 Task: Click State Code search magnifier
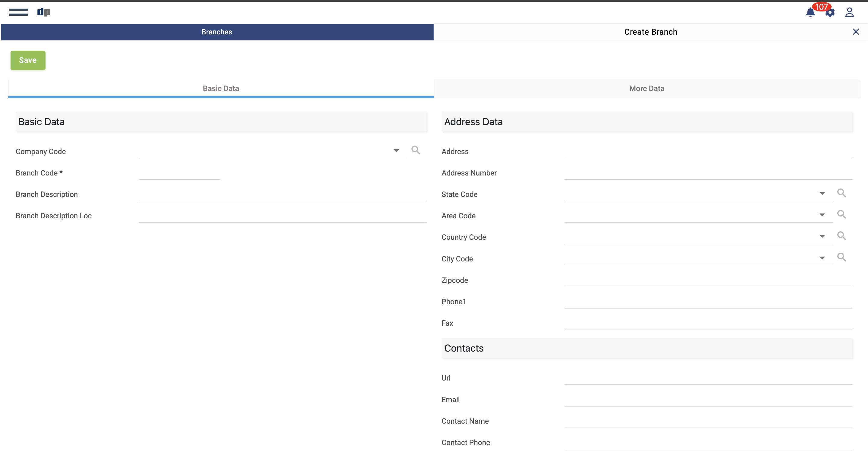point(841,193)
